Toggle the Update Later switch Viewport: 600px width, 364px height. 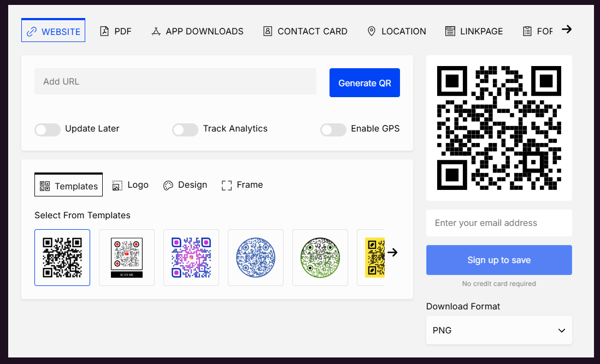pyautogui.click(x=48, y=129)
